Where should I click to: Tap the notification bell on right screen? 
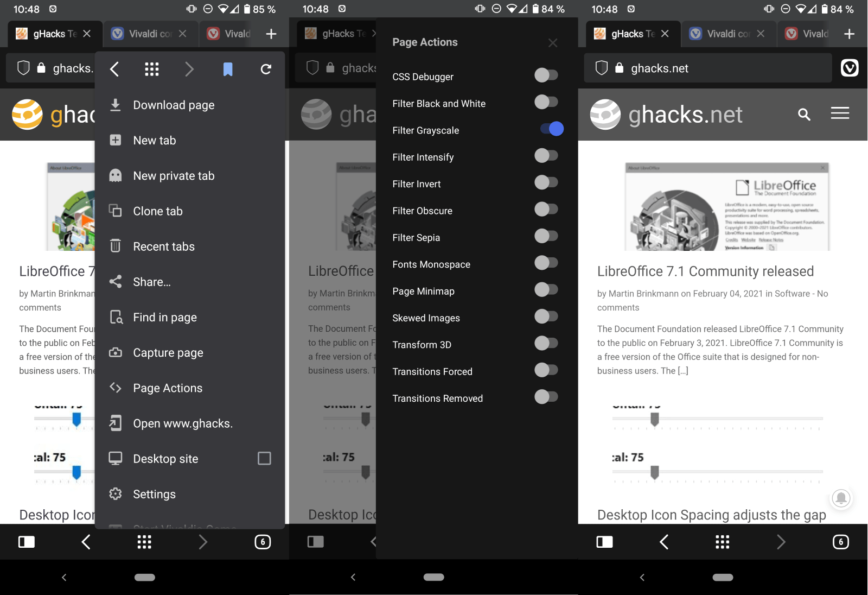841,498
